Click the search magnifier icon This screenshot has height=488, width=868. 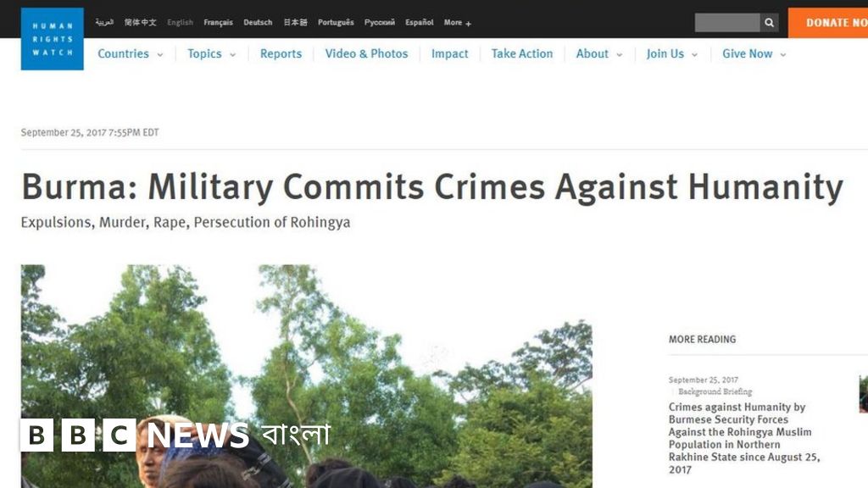pyautogui.click(x=769, y=23)
